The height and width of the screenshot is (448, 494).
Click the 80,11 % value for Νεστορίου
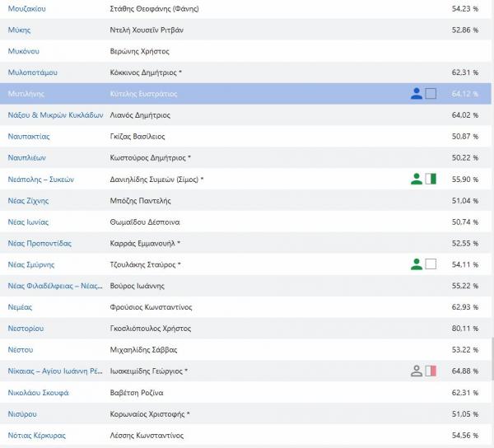(x=464, y=329)
